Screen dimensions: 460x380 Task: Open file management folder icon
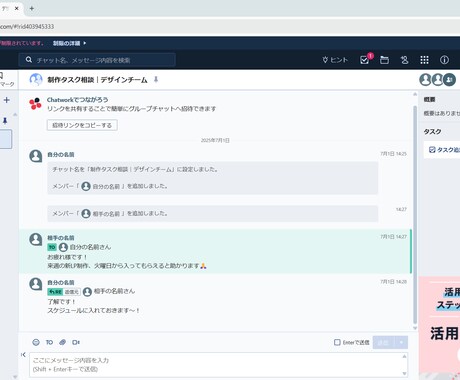[x=384, y=60]
